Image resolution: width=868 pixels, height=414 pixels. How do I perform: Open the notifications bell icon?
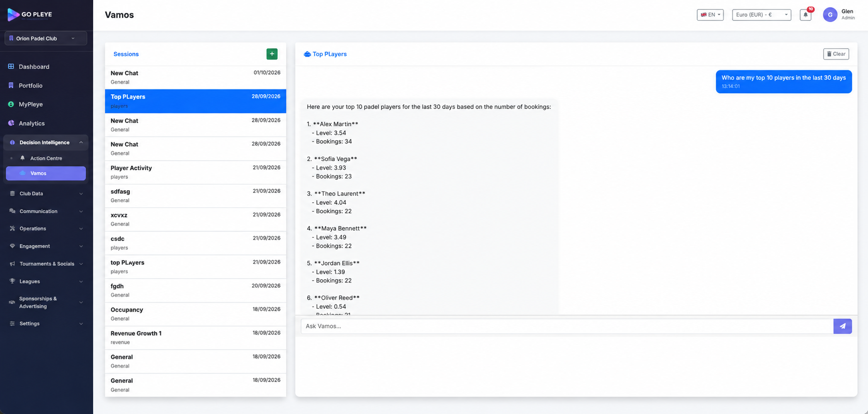pos(805,15)
